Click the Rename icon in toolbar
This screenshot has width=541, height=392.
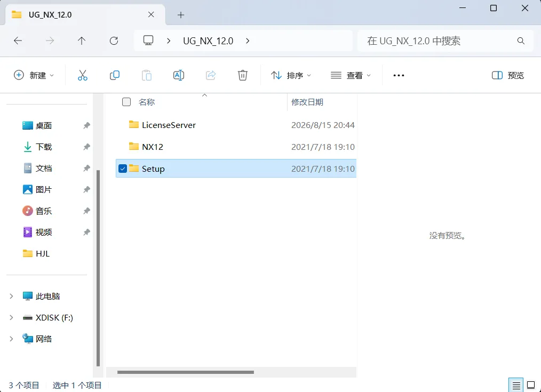pos(178,75)
